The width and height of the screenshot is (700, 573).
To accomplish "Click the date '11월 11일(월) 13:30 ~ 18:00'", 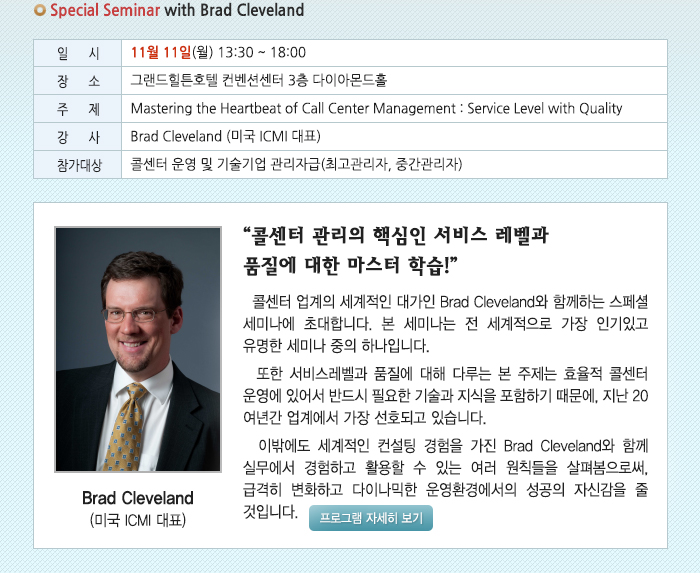I will click(218, 52).
